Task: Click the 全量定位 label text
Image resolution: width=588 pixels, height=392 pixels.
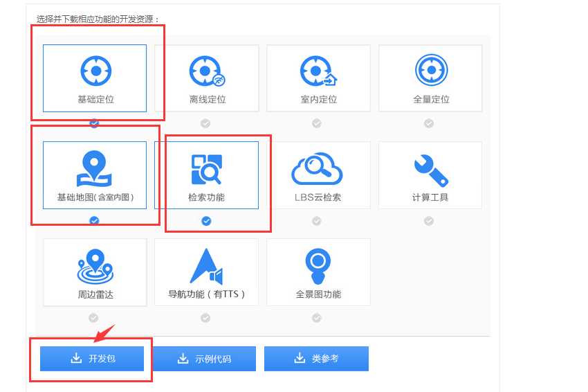Action: tap(431, 99)
